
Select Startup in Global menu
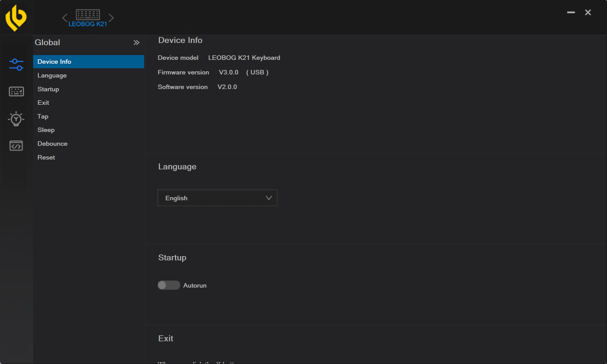click(89, 89)
